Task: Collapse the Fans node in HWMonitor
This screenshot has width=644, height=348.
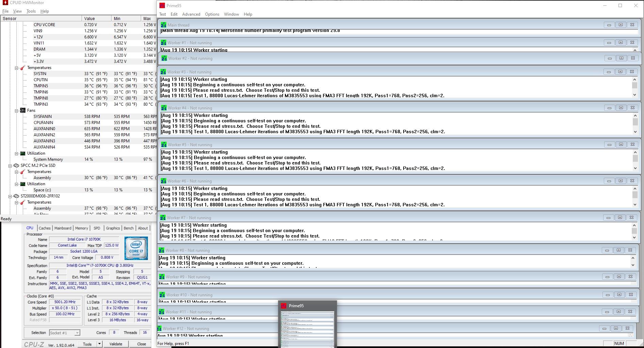Action: pyautogui.click(x=16, y=110)
